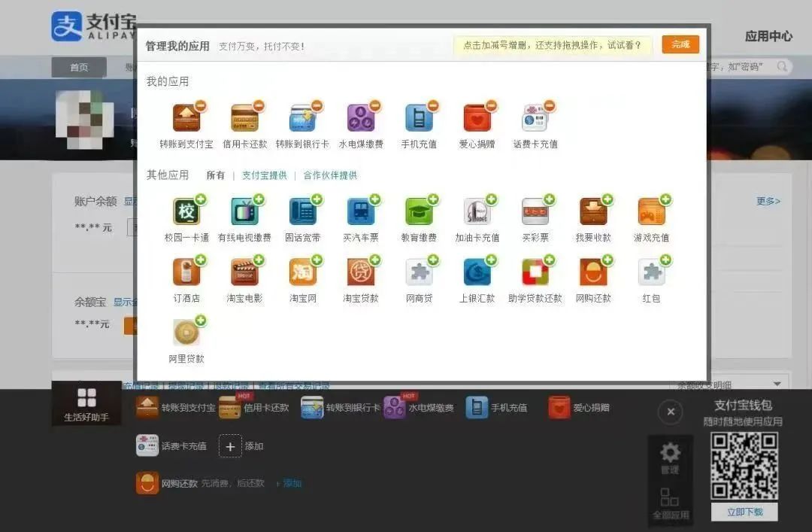Click 立即下载 under the QR code
The width and height of the screenshot is (812, 532).
744,512
